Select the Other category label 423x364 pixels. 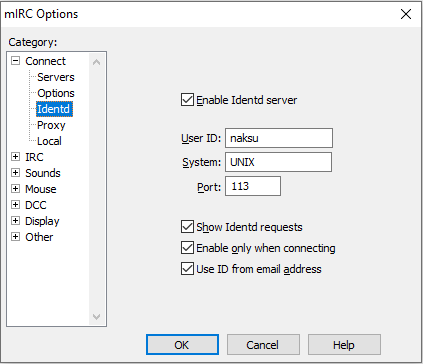point(39,237)
